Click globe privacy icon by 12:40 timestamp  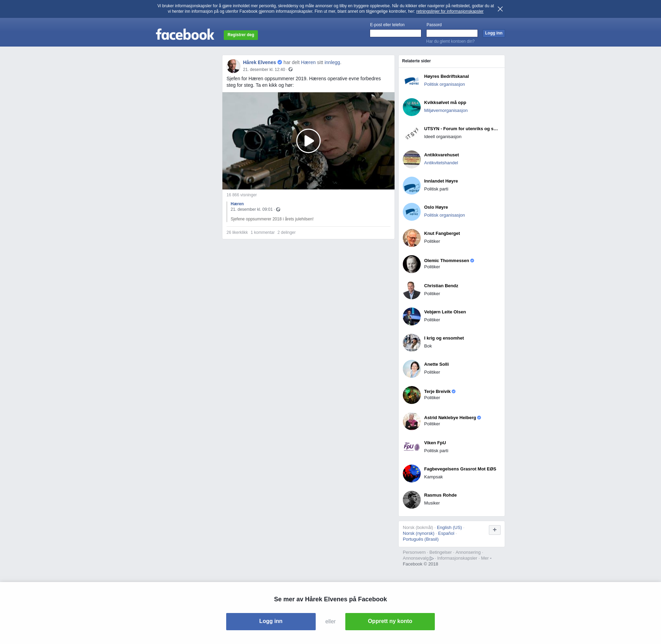291,70
